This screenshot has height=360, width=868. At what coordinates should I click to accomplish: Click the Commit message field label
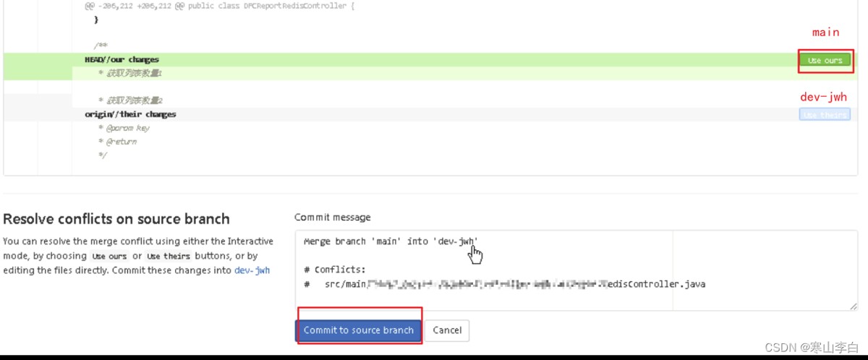pos(332,217)
